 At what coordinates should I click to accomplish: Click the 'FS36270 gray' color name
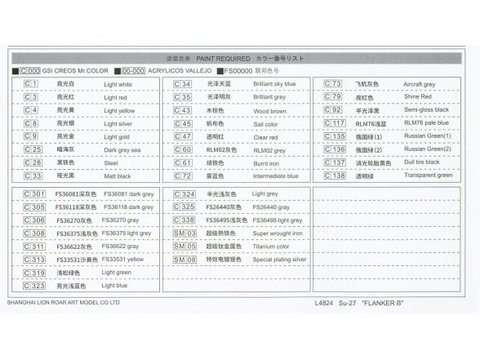coord(120,220)
